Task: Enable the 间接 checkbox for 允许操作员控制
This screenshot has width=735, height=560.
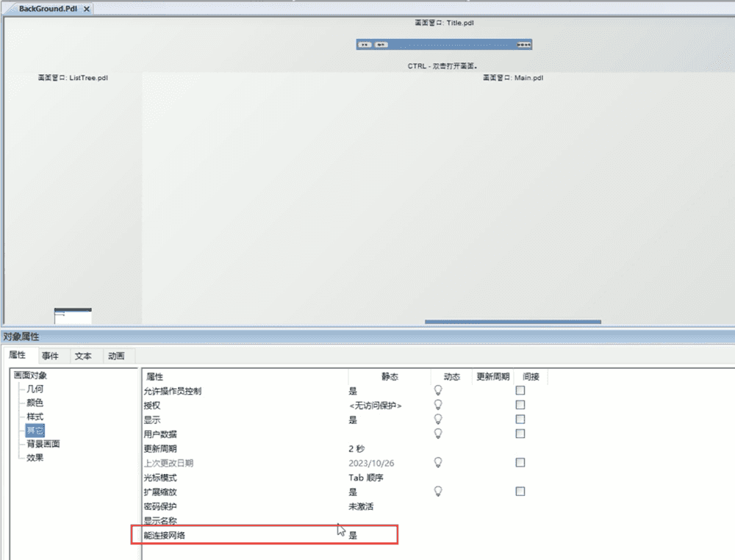Action: coord(520,391)
